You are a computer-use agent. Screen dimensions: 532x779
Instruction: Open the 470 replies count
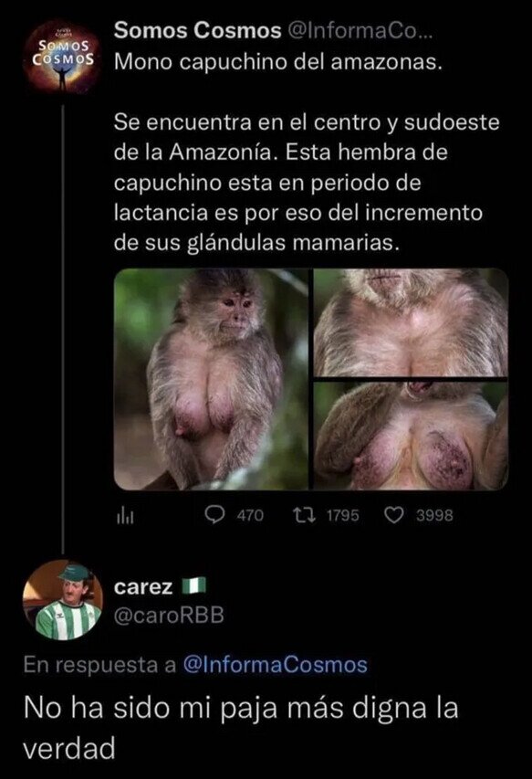[x=250, y=516]
